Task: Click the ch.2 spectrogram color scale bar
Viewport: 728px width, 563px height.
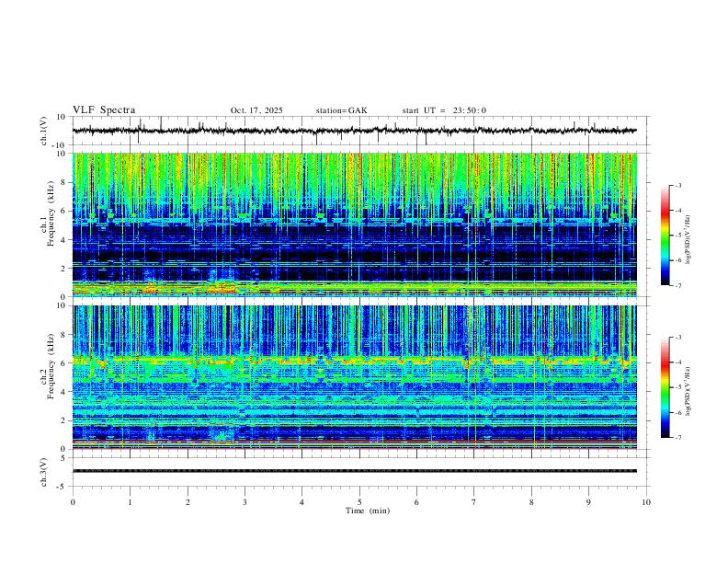Action: 665,387
